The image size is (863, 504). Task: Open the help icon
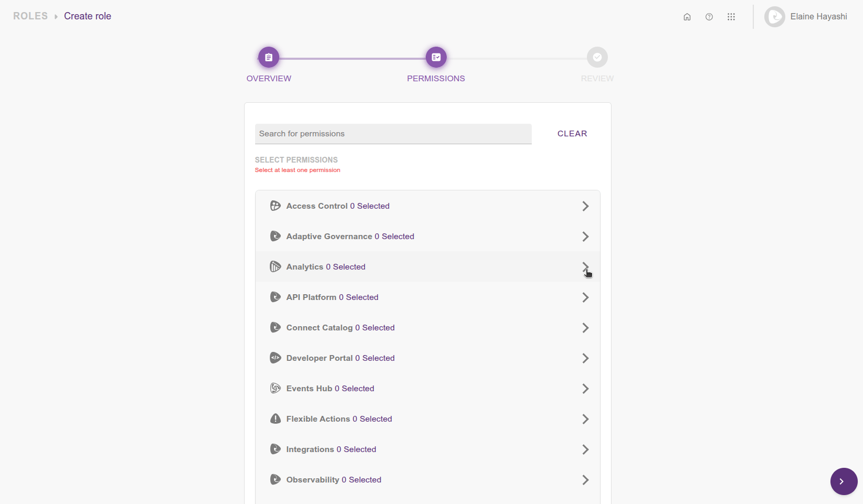tap(709, 16)
